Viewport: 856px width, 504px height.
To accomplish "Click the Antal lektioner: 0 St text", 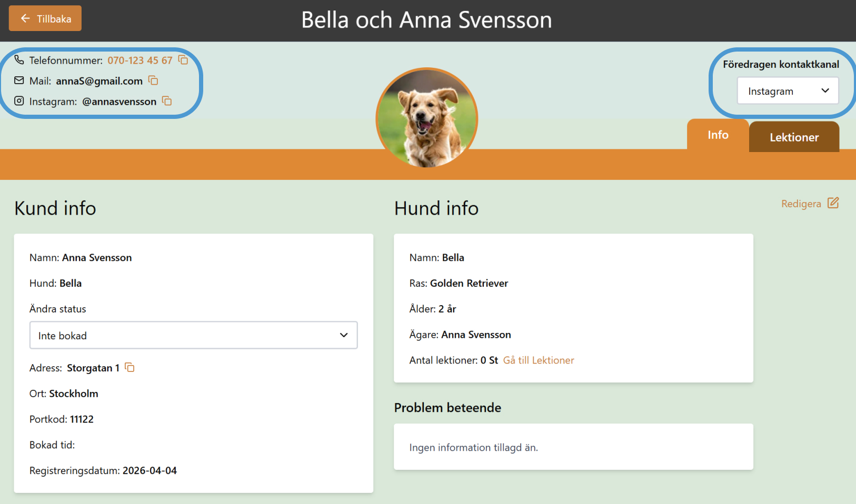I will [454, 360].
